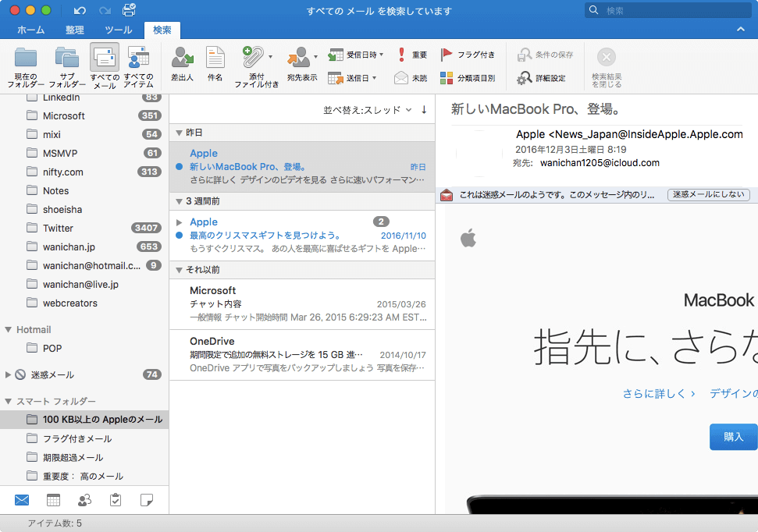Image resolution: width=758 pixels, height=532 pixels.
Task: Open 詳細設定 advanced search
Action: pos(541,78)
